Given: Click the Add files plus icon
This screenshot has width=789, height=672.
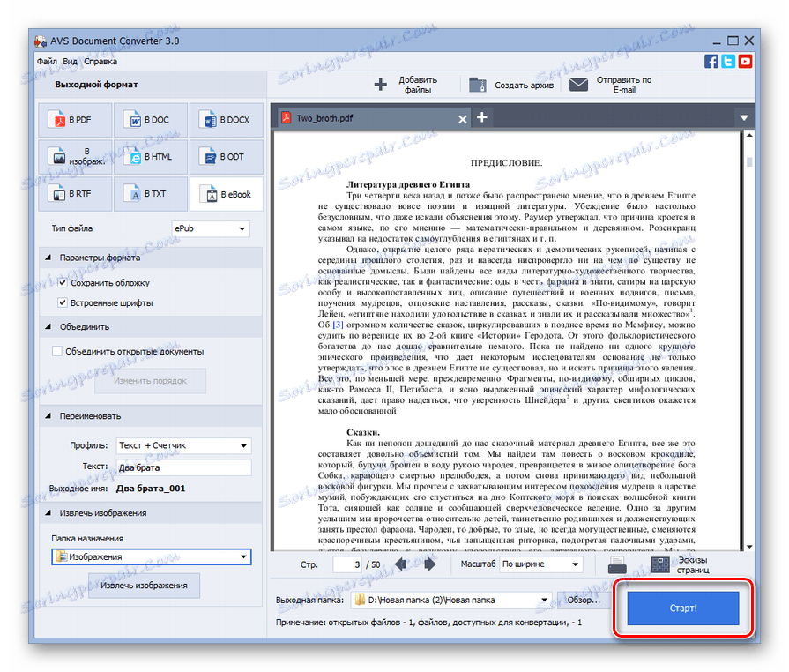Looking at the screenshot, I should [x=381, y=85].
